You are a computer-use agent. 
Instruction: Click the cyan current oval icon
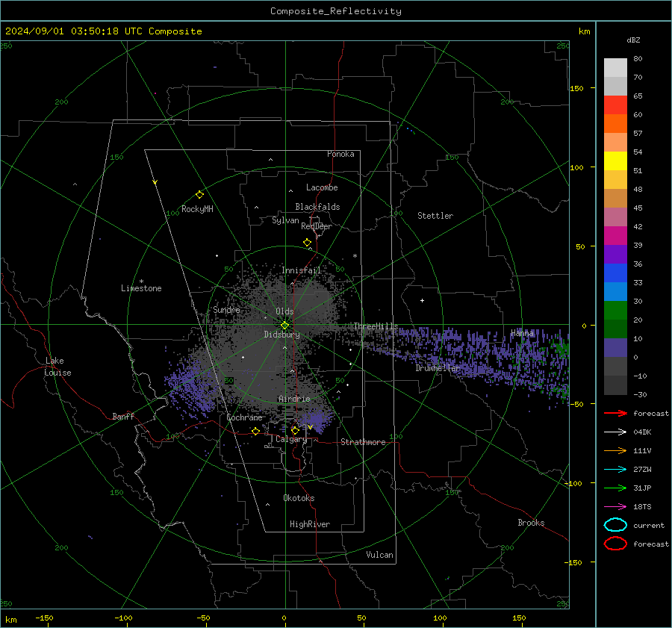pyautogui.click(x=615, y=525)
